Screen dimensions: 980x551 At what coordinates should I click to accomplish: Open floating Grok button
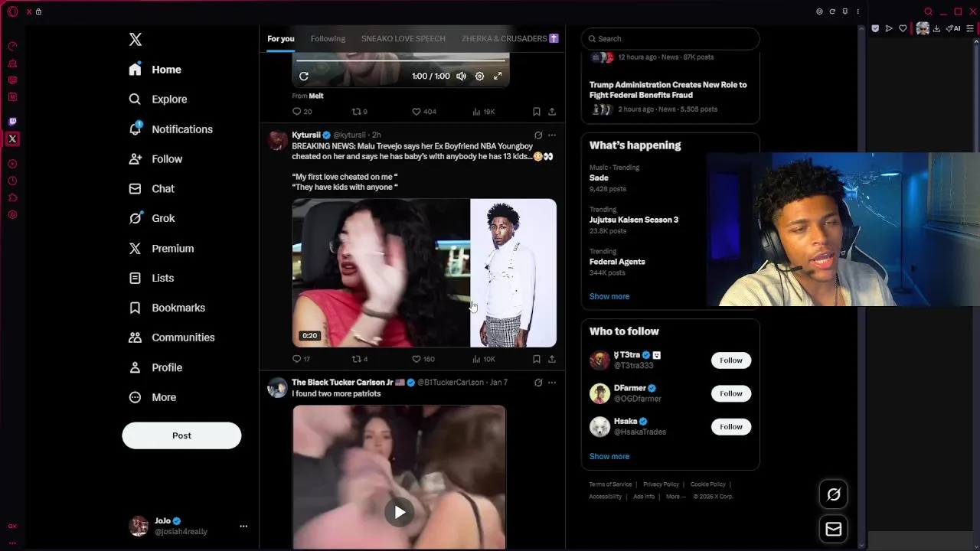[x=834, y=494]
